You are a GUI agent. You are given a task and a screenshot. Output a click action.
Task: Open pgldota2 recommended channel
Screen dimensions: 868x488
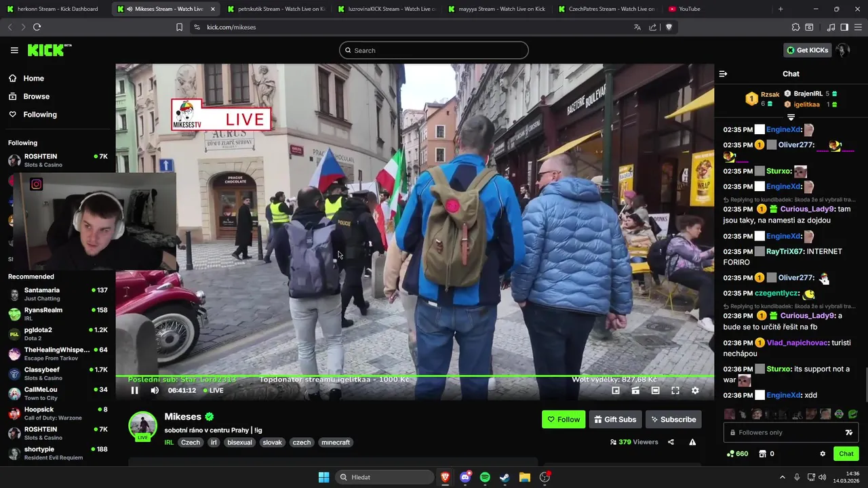click(58, 333)
